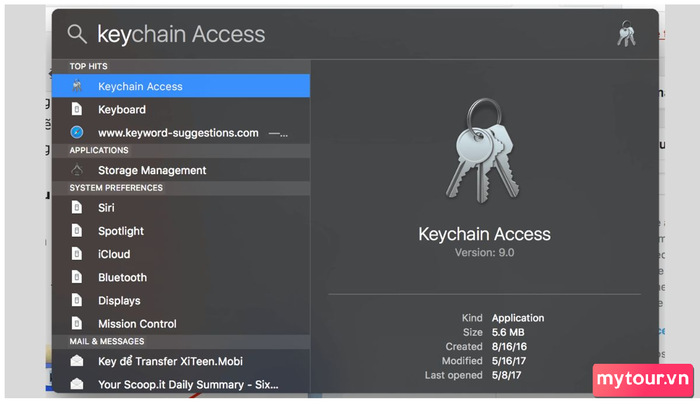Open www.keyword-suggestions.com result

(x=181, y=133)
